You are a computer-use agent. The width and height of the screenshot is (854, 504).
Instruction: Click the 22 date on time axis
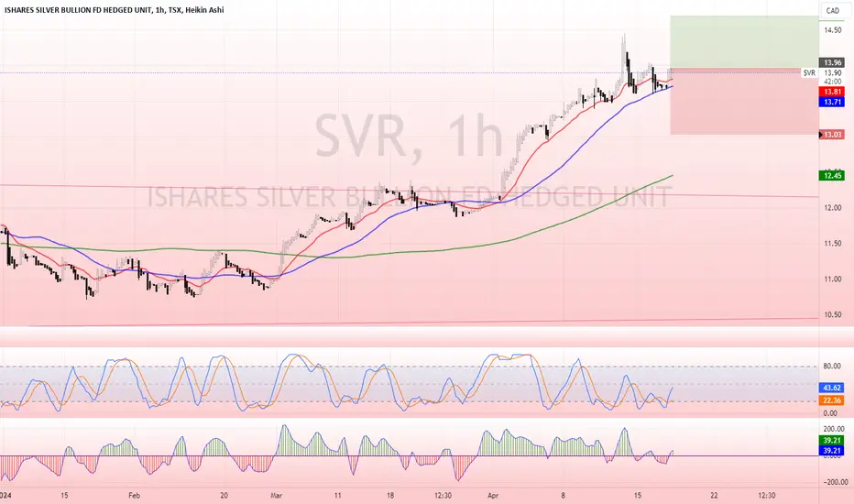pos(714,496)
